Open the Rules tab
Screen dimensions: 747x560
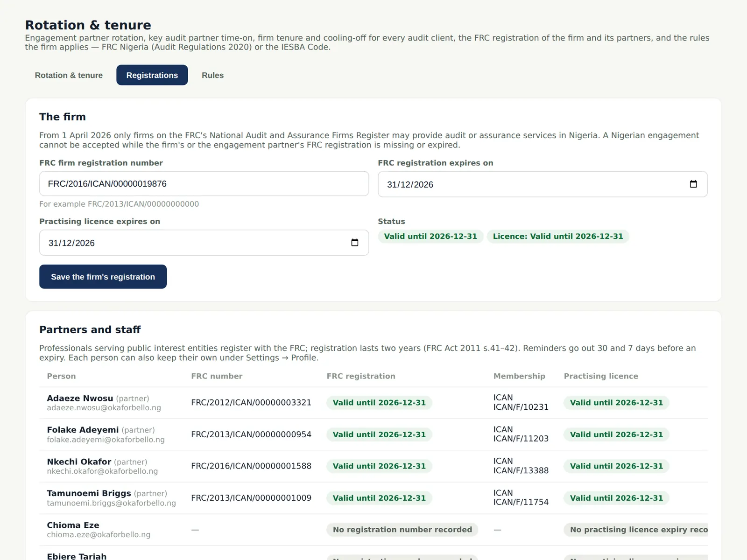coord(212,75)
